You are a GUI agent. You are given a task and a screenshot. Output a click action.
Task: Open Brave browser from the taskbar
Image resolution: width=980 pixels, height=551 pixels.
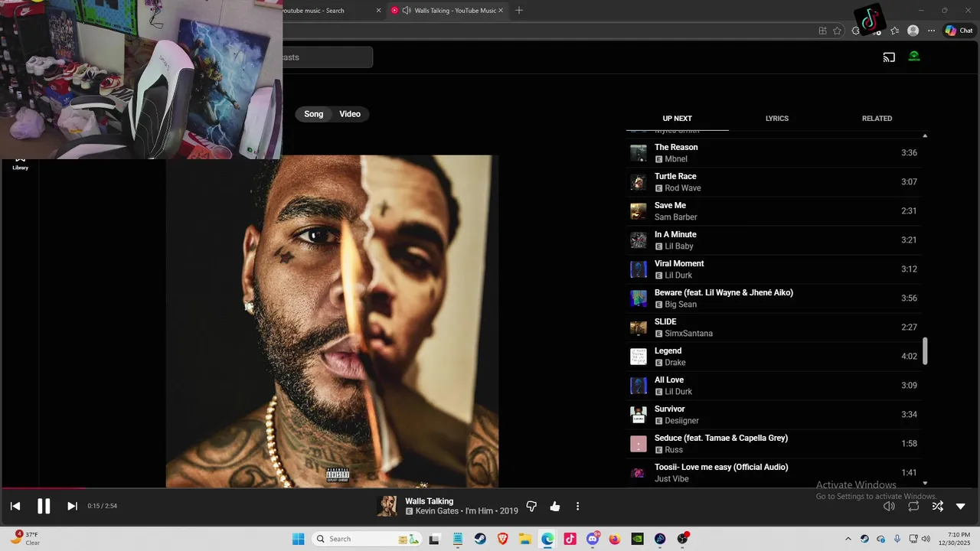pyautogui.click(x=503, y=539)
